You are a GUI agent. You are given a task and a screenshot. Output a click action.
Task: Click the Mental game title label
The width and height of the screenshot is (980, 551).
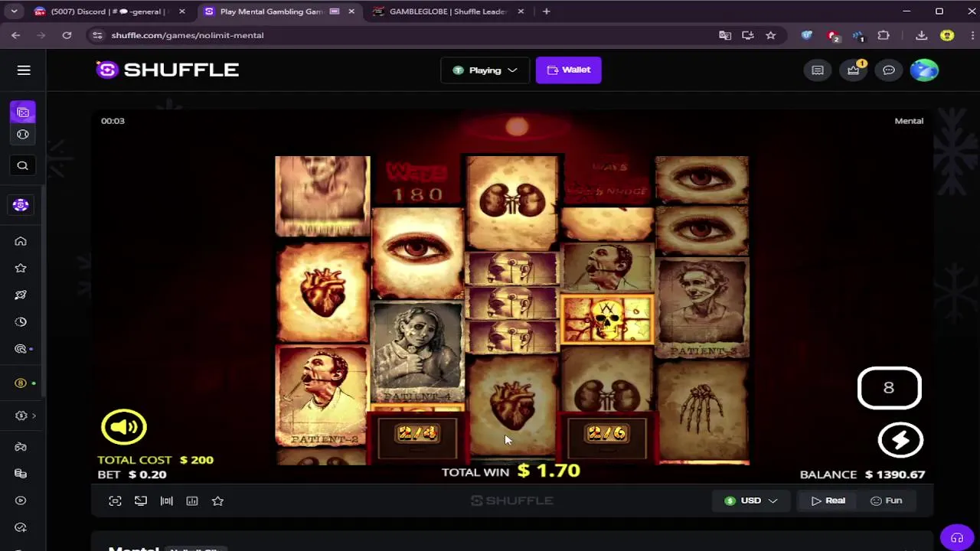pyautogui.click(x=909, y=121)
